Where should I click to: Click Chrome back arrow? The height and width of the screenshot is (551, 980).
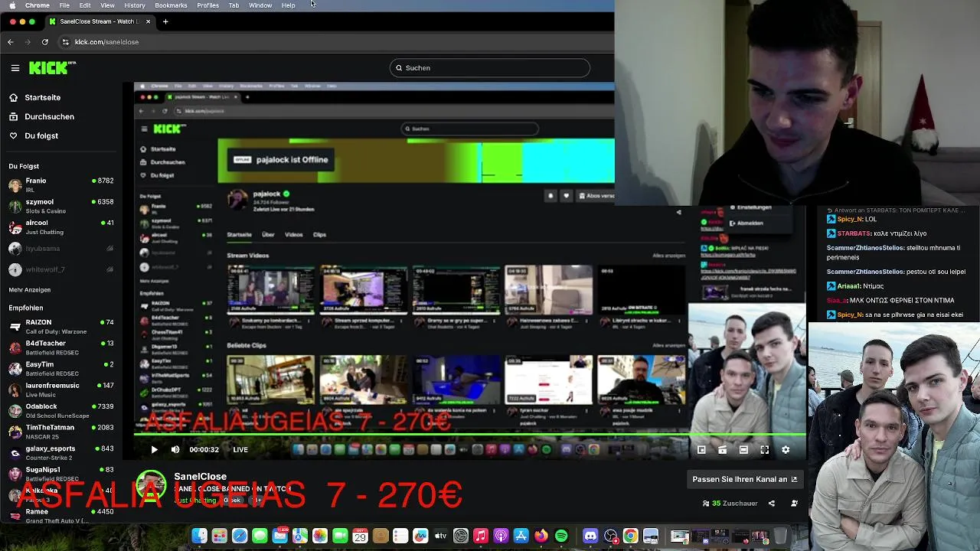11,42
